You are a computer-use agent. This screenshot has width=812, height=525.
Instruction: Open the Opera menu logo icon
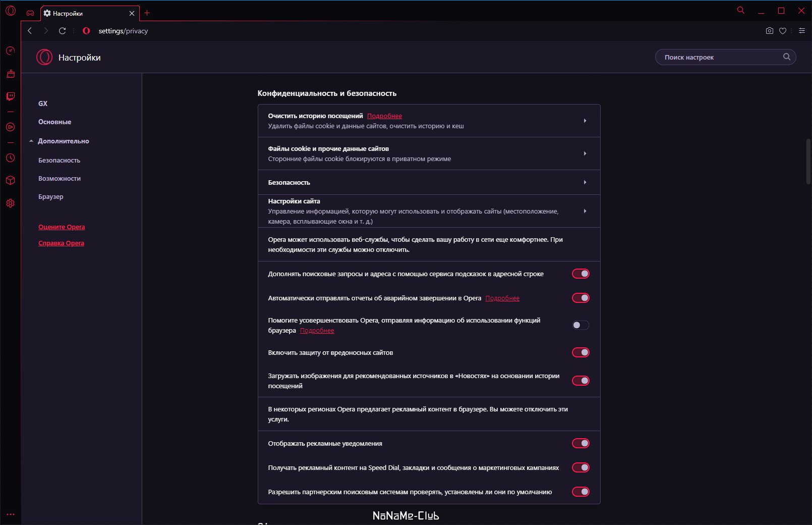click(x=11, y=11)
